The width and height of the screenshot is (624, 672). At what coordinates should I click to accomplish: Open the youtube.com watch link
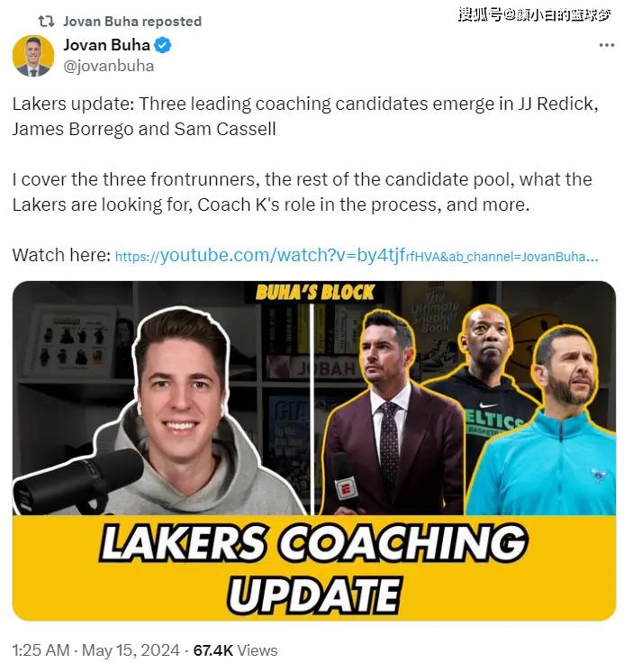tap(357, 256)
